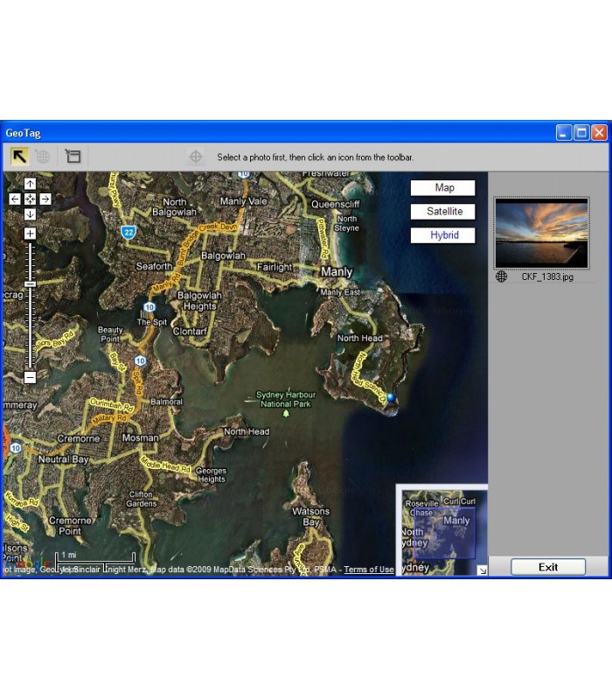Switch to Satellite view
Viewport: 612px width, 700px height.
(443, 212)
